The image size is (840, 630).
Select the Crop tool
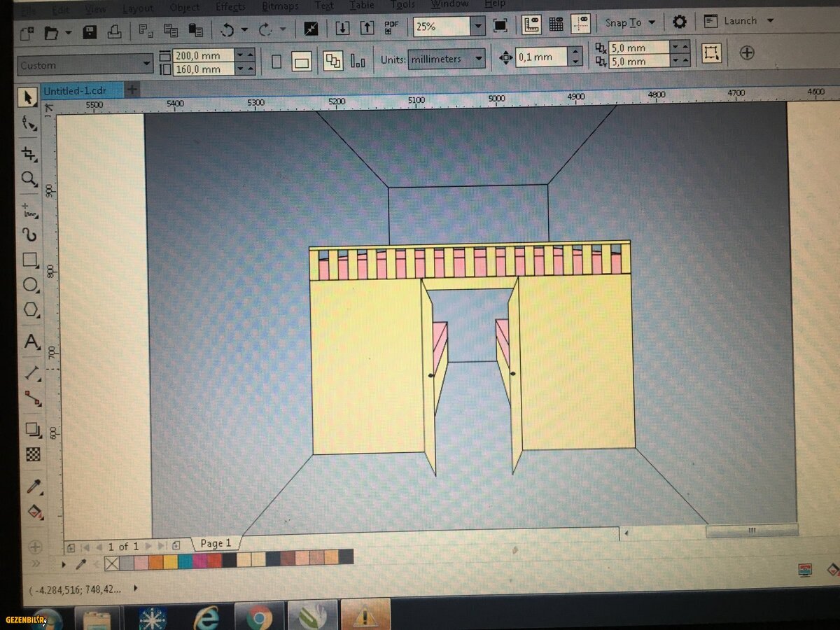tap(29, 153)
